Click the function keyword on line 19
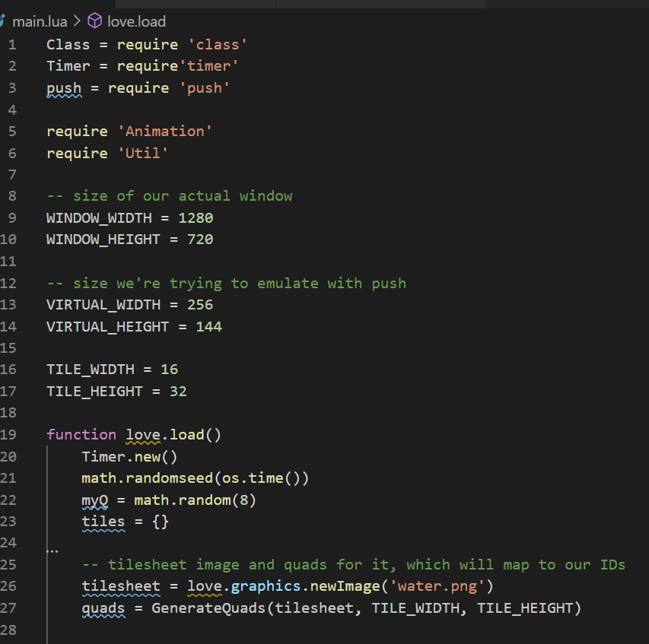Viewport: 649px width, 644px height. (x=81, y=435)
